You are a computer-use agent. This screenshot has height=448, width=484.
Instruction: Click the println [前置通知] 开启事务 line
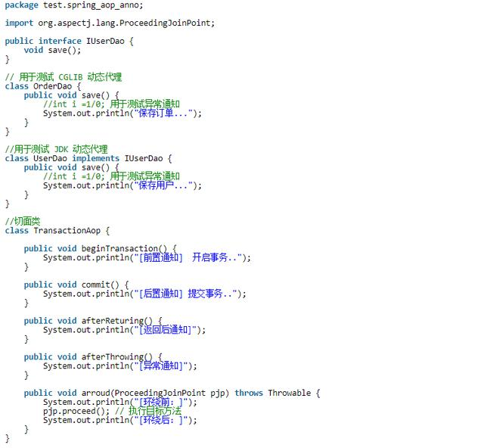pyautogui.click(x=147, y=258)
